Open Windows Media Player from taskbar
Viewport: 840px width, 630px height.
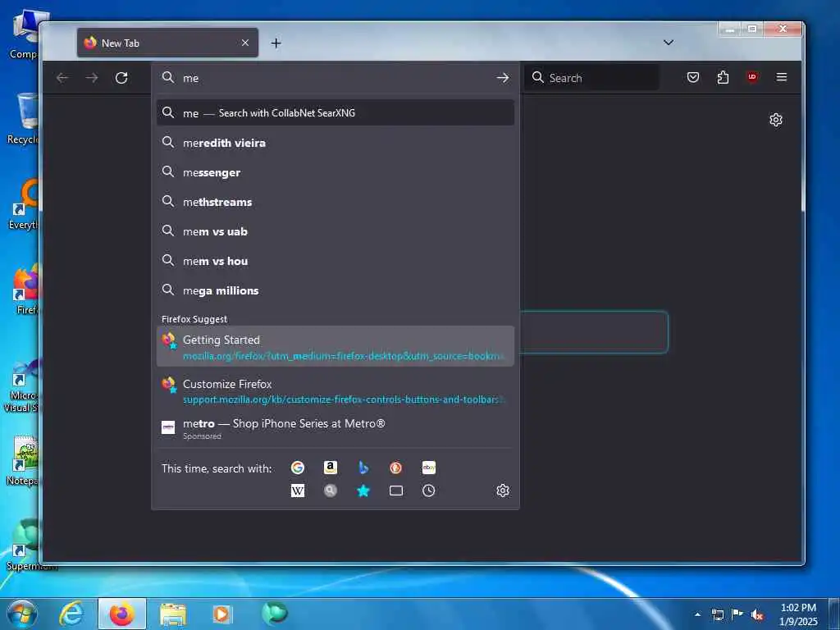point(222,614)
